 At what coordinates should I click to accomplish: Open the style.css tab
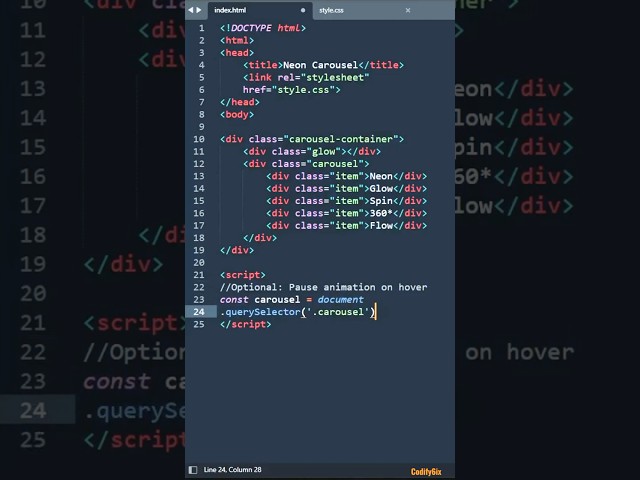click(331, 11)
